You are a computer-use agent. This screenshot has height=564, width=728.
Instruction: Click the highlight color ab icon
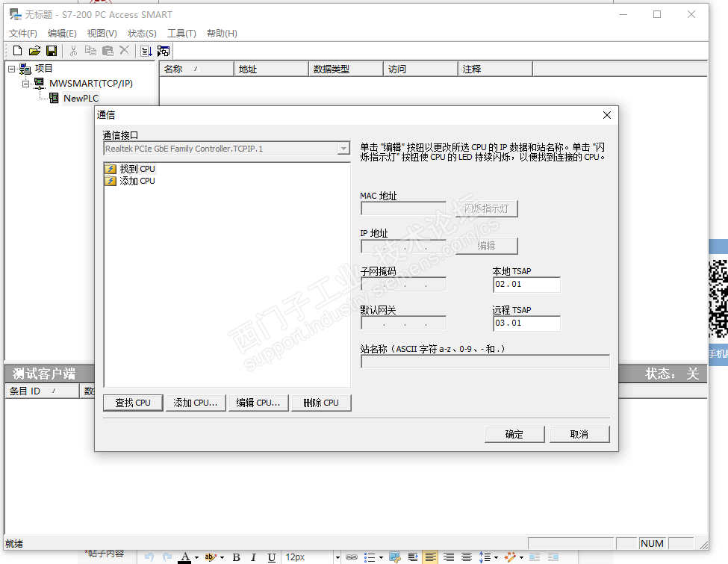211,557
